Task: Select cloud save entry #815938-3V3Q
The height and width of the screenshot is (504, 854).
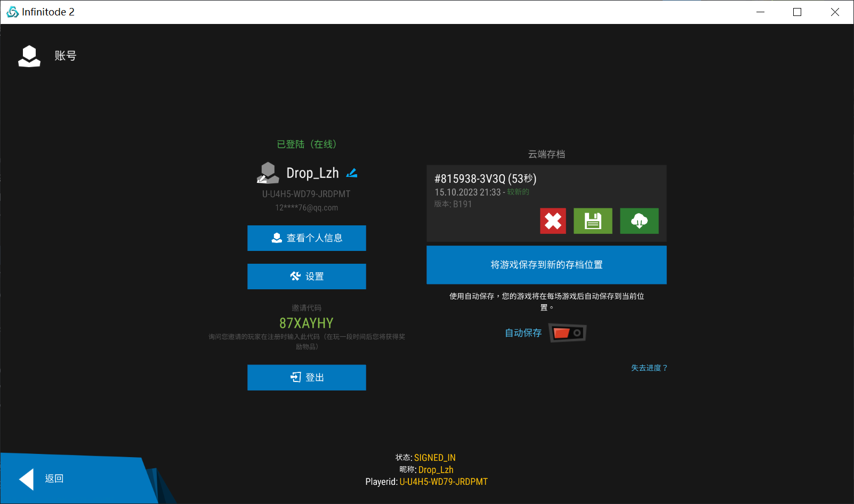Action: coord(485,179)
